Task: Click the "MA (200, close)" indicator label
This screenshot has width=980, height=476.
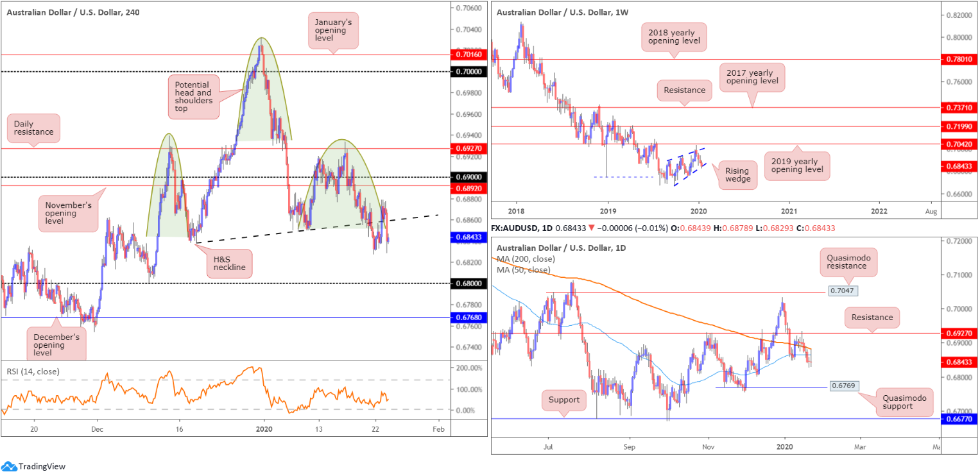Action: (x=526, y=259)
